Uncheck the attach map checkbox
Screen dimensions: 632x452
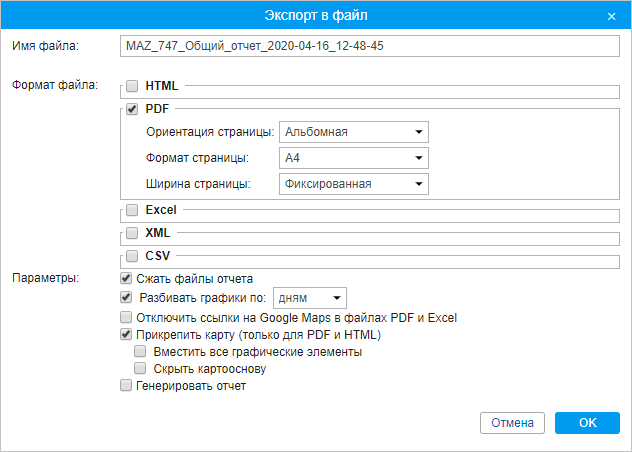coord(126,335)
